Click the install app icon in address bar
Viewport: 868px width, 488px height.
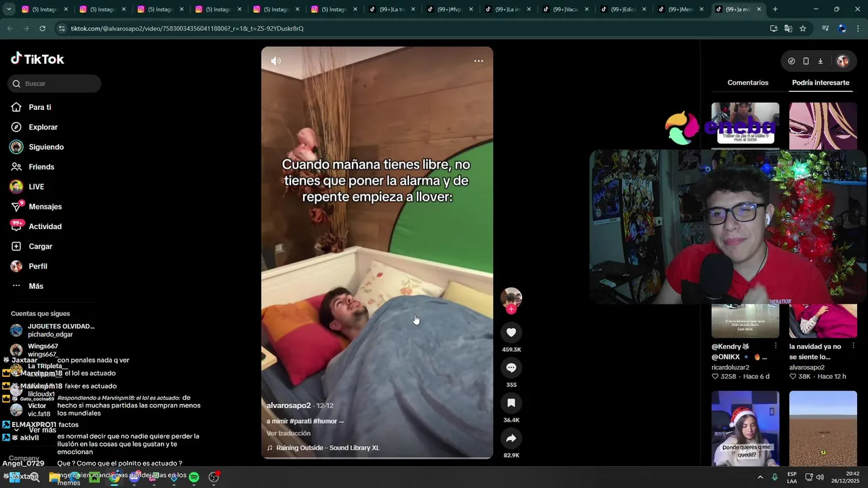774,28
